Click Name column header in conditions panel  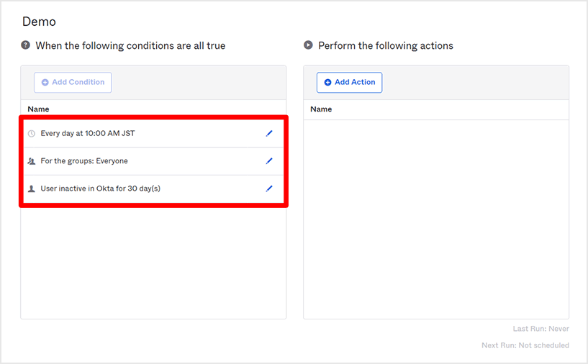[38, 109]
